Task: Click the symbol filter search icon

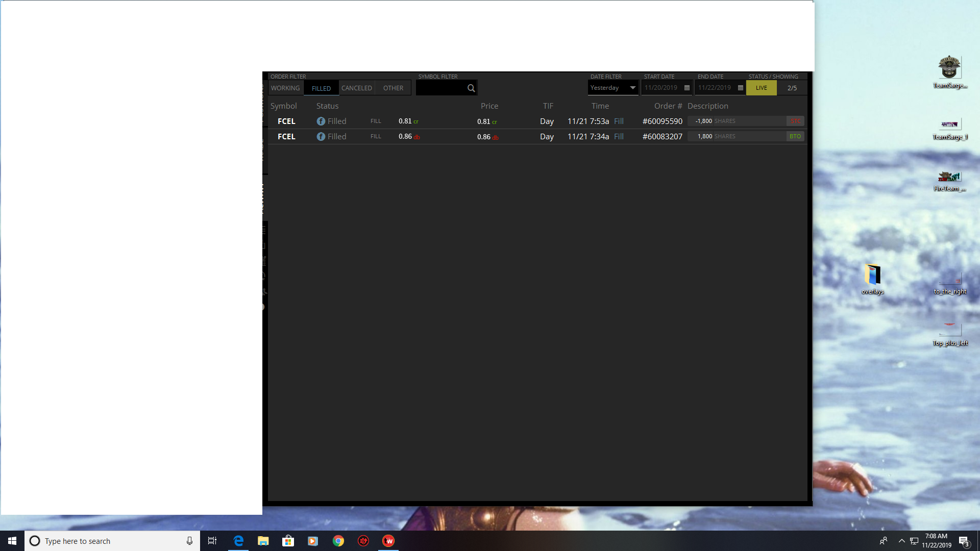Action: click(471, 88)
